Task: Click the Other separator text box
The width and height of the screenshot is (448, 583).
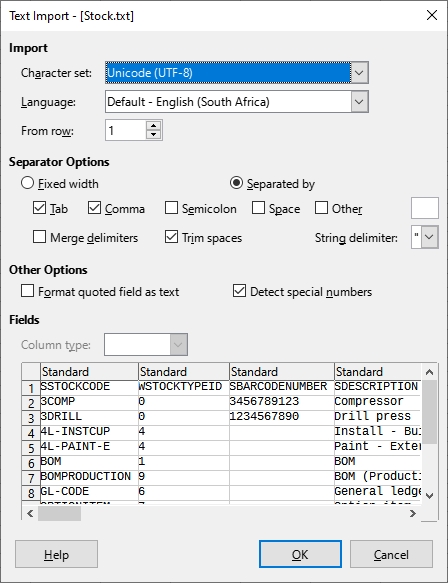Action: (425, 208)
